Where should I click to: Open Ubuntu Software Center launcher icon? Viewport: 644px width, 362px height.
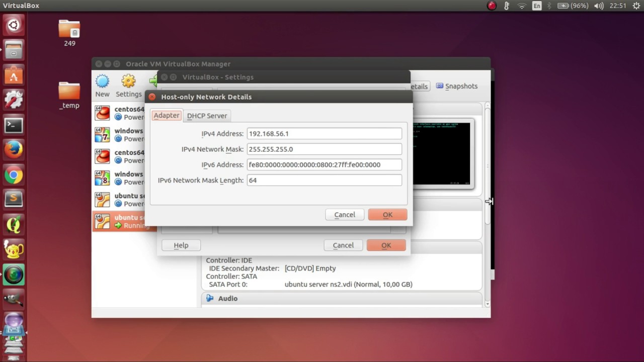[14, 75]
